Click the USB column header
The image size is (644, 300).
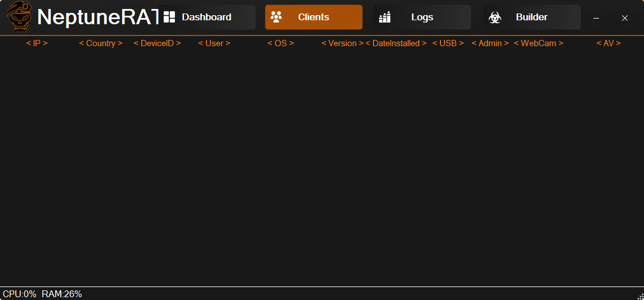448,43
